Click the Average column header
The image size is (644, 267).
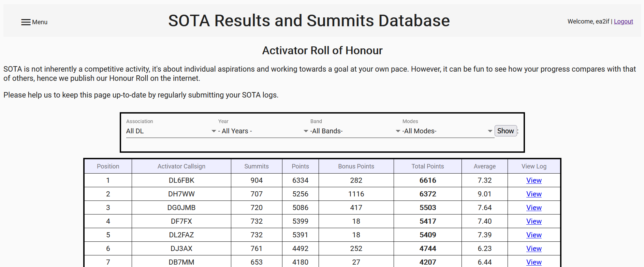[485, 166]
